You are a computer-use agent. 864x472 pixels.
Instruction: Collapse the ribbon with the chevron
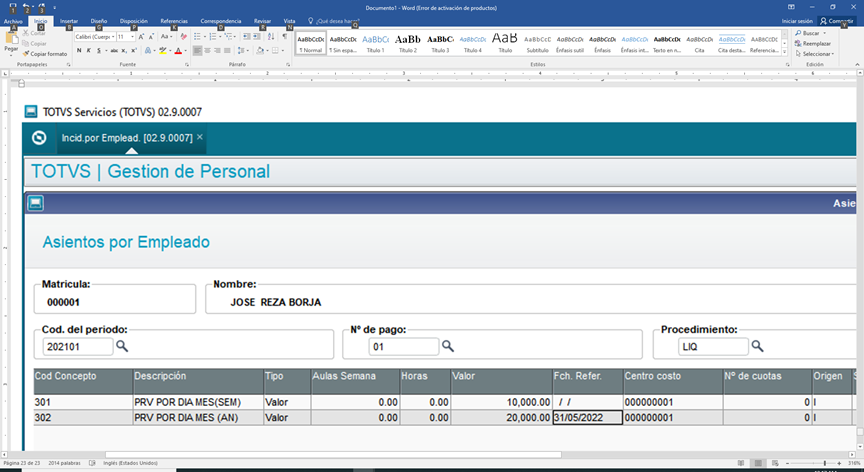[x=857, y=64]
